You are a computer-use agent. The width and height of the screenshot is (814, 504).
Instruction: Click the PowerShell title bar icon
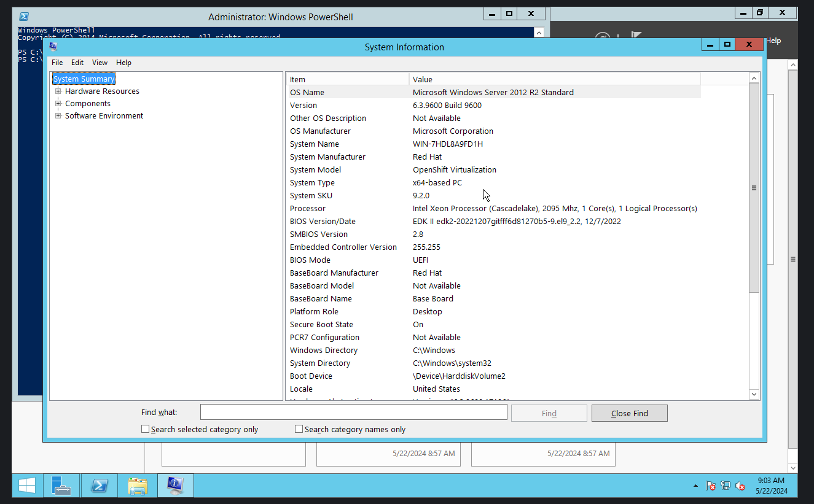(x=24, y=17)
